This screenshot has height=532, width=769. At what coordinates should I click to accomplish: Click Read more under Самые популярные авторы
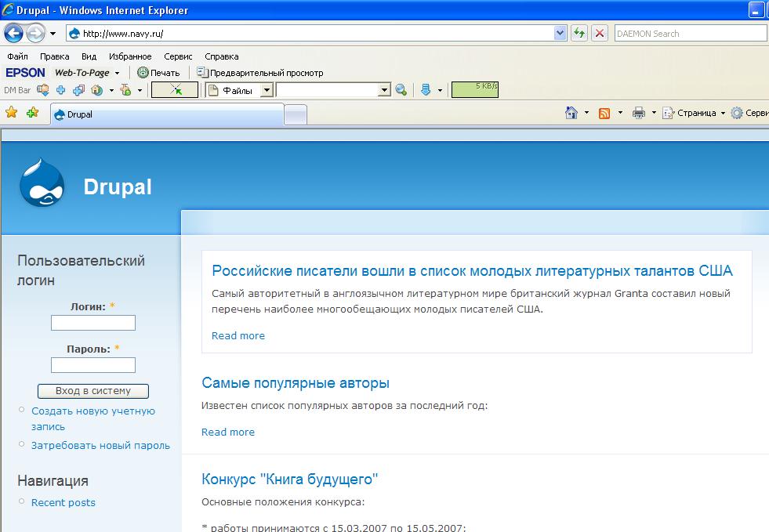pos(228,432)
